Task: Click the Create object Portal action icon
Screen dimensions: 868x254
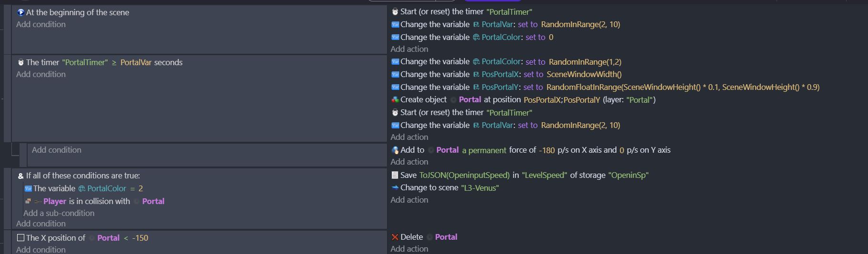Action: tap(395, 100)
